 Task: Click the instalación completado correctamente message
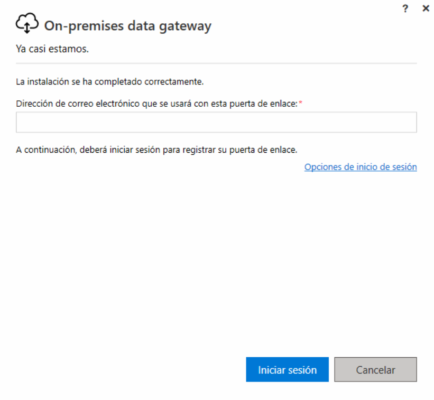point(110,82)
